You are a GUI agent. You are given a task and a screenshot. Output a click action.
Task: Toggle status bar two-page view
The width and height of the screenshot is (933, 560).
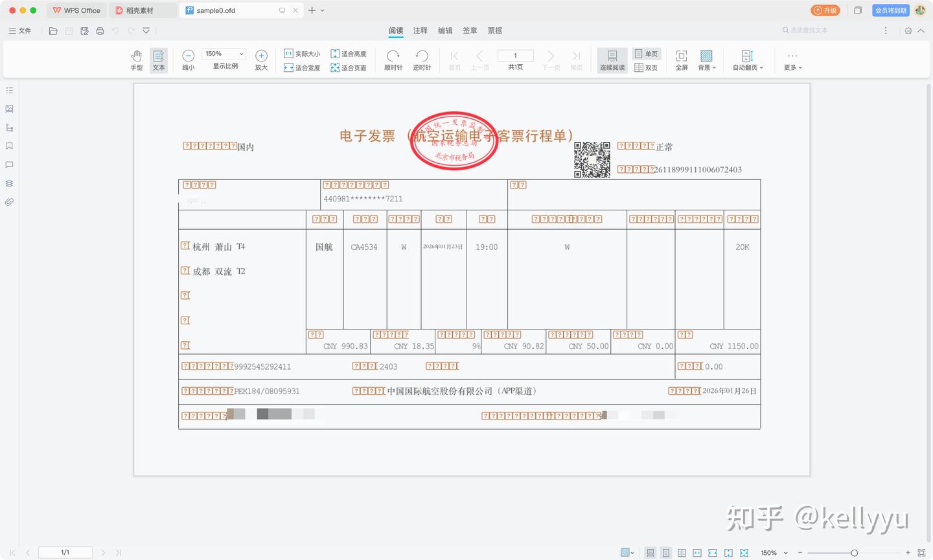(x=682, y=553)
